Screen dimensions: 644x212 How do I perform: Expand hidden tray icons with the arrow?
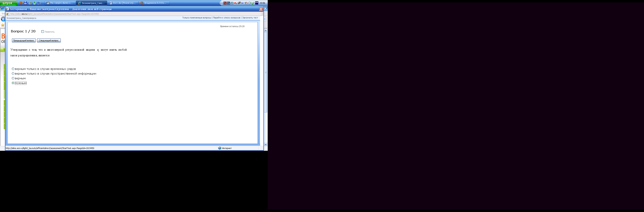point(221,3)
